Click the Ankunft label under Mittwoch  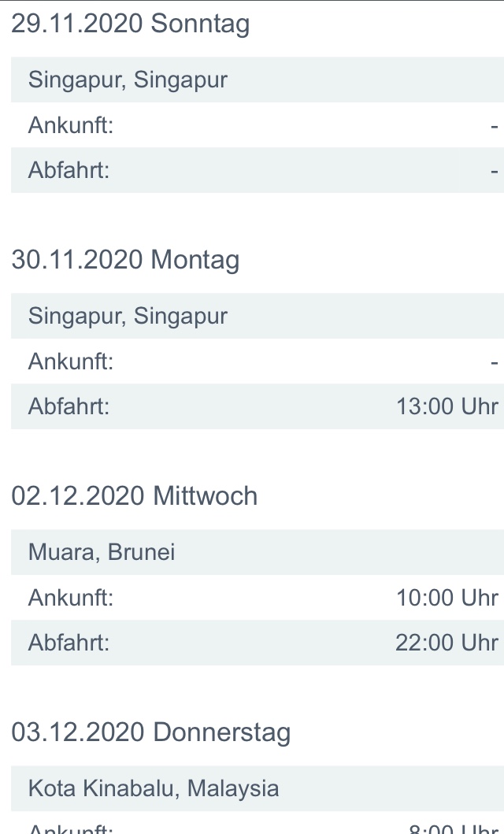point(71,598)
